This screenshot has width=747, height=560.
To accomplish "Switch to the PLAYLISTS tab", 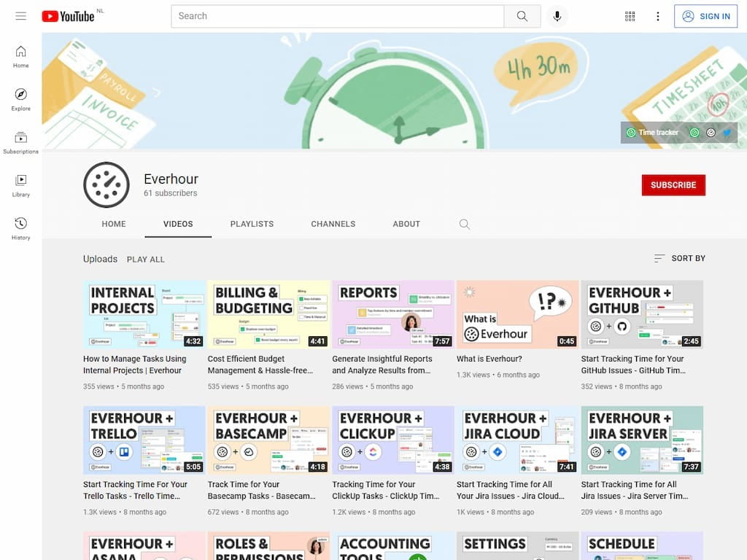I will coord(252,224).
